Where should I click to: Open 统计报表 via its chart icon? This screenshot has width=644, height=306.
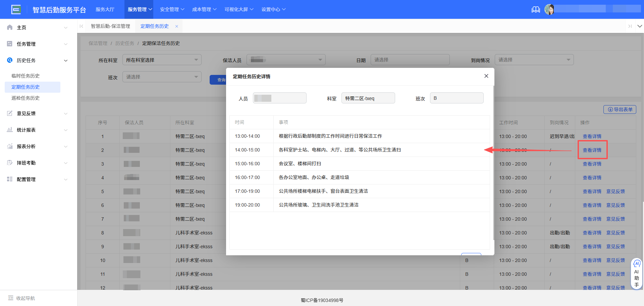click(9, 130)
